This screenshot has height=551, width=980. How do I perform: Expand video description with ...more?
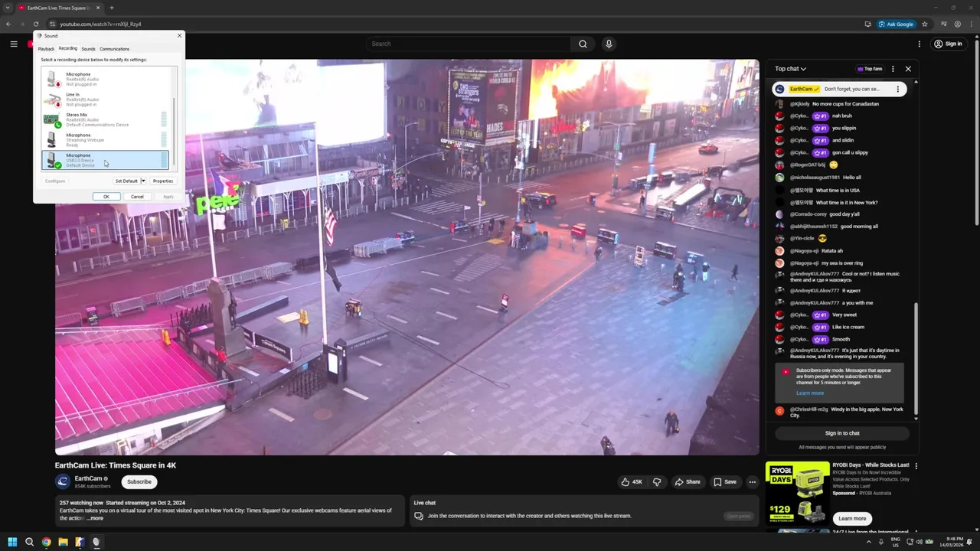coord(94,518)
